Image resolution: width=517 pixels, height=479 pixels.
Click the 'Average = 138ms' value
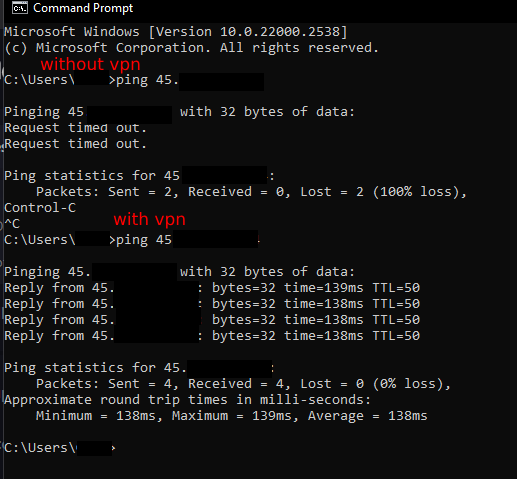tap(367, 416)
